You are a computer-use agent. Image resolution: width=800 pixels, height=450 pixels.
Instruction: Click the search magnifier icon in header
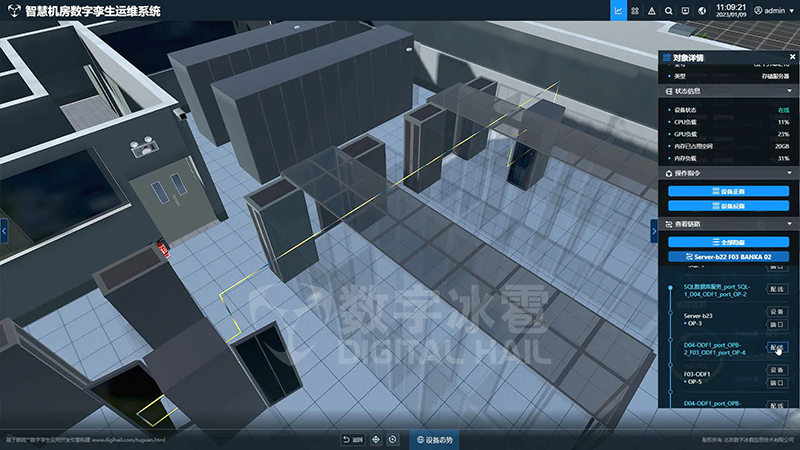(668, 11)
